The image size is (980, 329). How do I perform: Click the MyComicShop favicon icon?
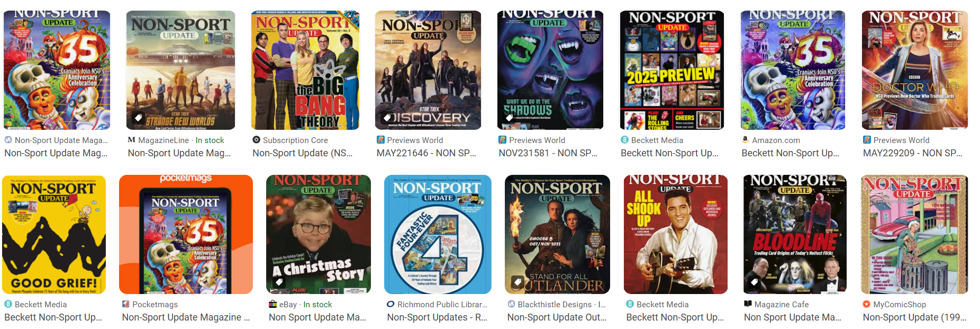[867, 304]
